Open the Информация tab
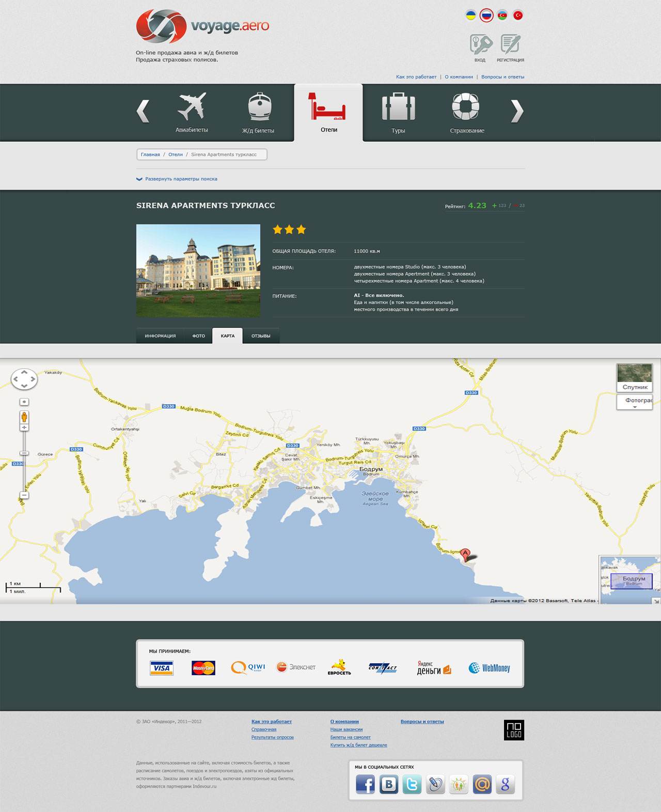 [x=160, y=336]
